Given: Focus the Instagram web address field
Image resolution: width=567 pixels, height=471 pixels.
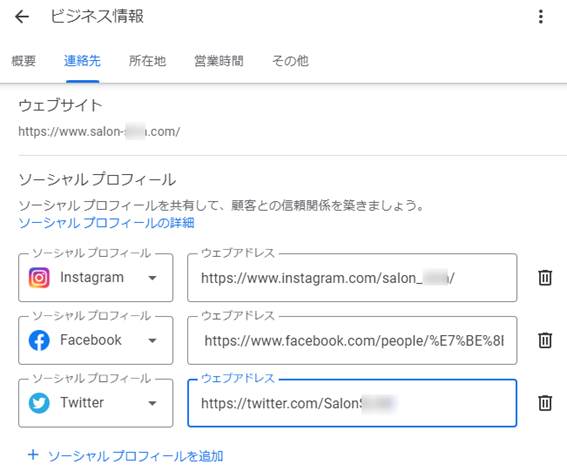Looking at the screenshot, I should tap(352, 278).
